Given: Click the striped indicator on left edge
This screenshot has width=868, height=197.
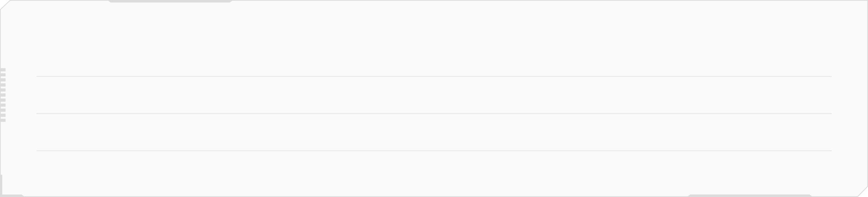Looking at the screenshot, I should click(3, 95).
